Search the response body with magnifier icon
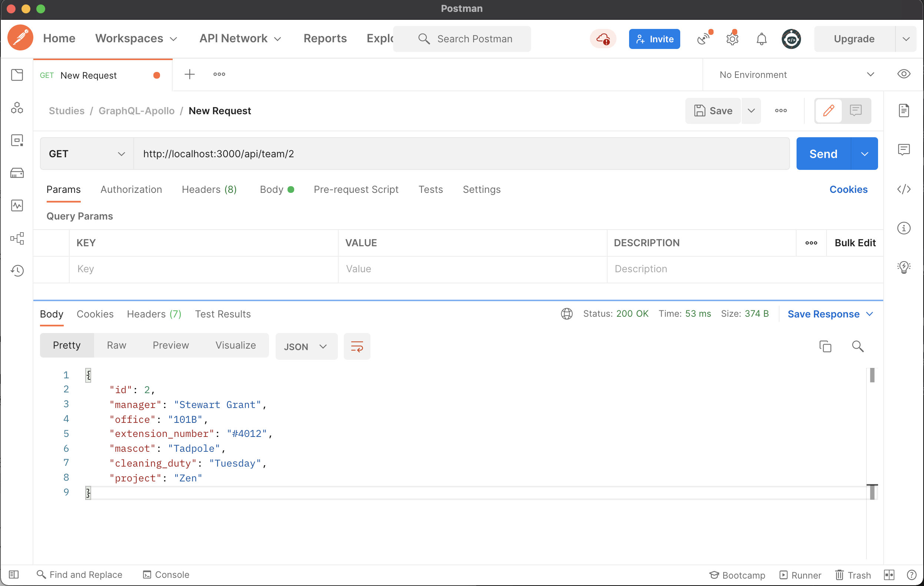 (858, 346)
